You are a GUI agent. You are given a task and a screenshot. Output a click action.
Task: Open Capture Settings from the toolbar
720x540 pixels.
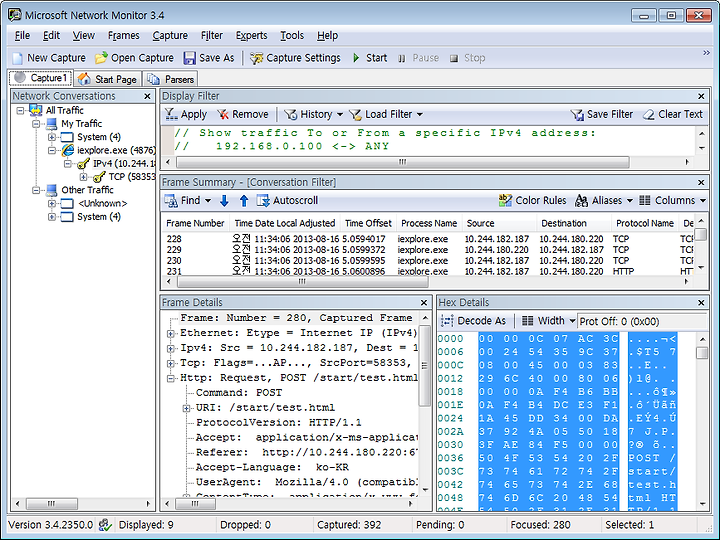[296, 58]
